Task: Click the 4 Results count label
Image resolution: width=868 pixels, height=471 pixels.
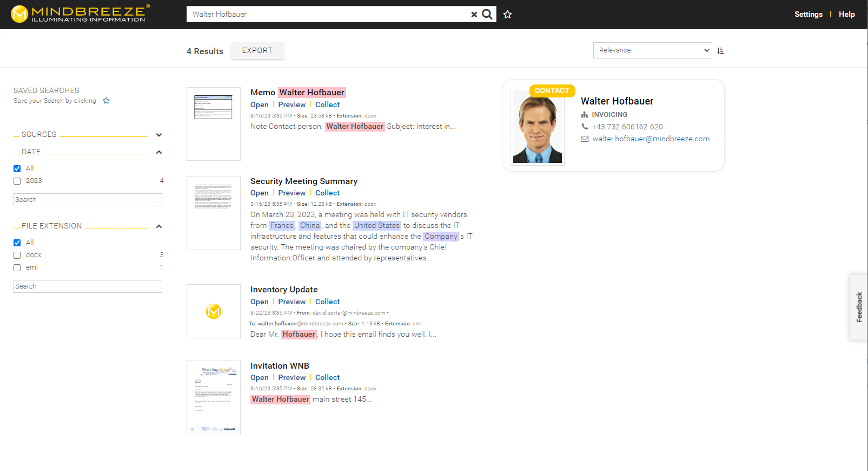Action: (205, 51)
